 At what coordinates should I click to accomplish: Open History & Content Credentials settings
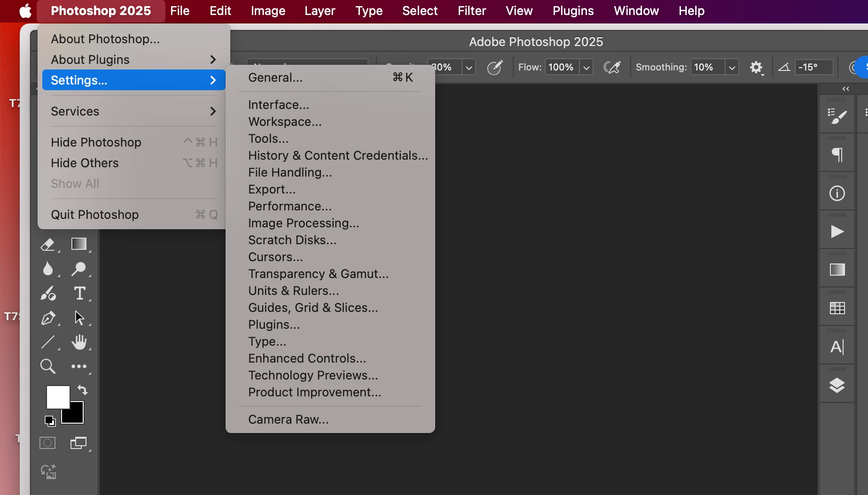tap(330, 155)
